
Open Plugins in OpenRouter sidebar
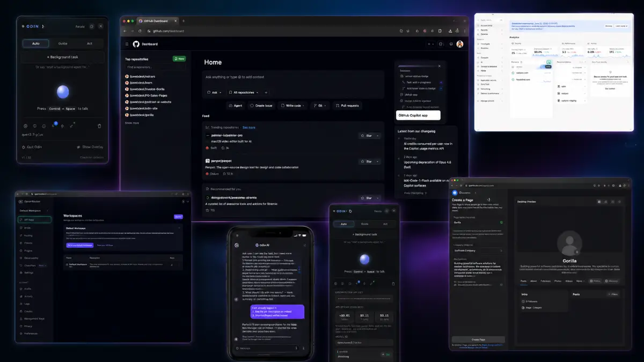[x=28, y=250]
